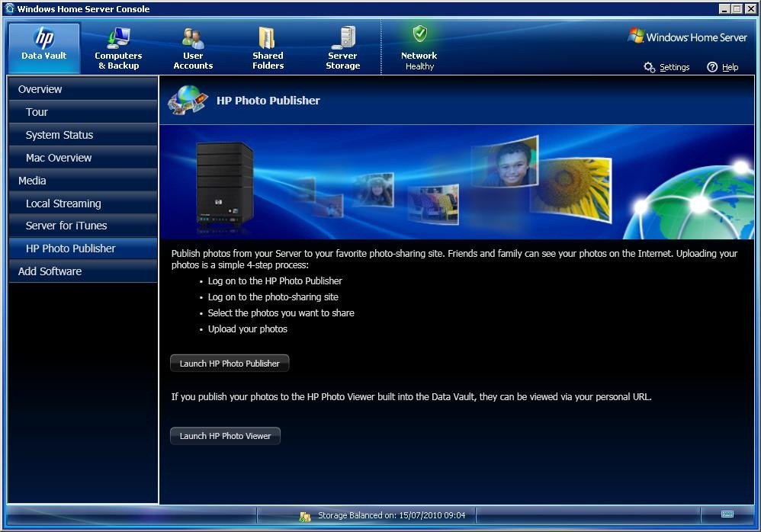
Task: Click Launch HP Photo Publisher button
Action: (230, 364)
